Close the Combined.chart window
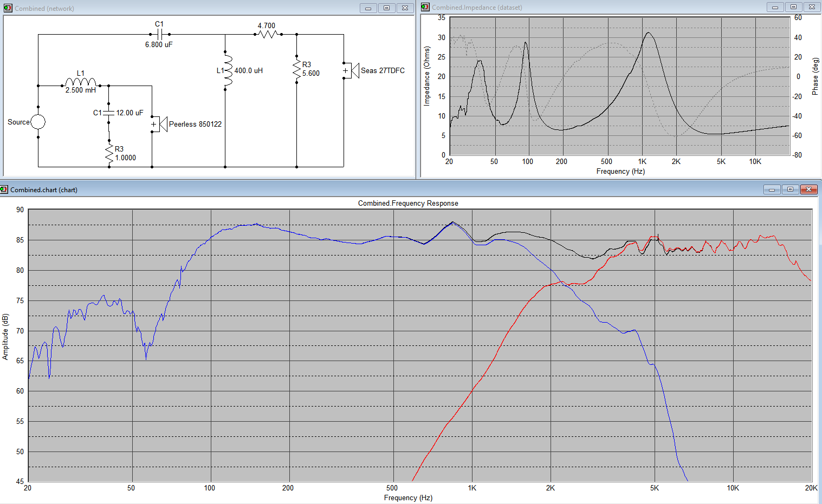This screenshot has width=822, height=504. [808, 189]
